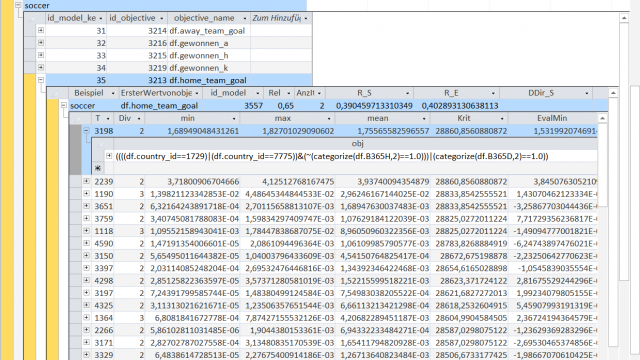Click the innermost table scroll-up arrow
This screenshot has width=640, height=360.
tap(602, 118)
